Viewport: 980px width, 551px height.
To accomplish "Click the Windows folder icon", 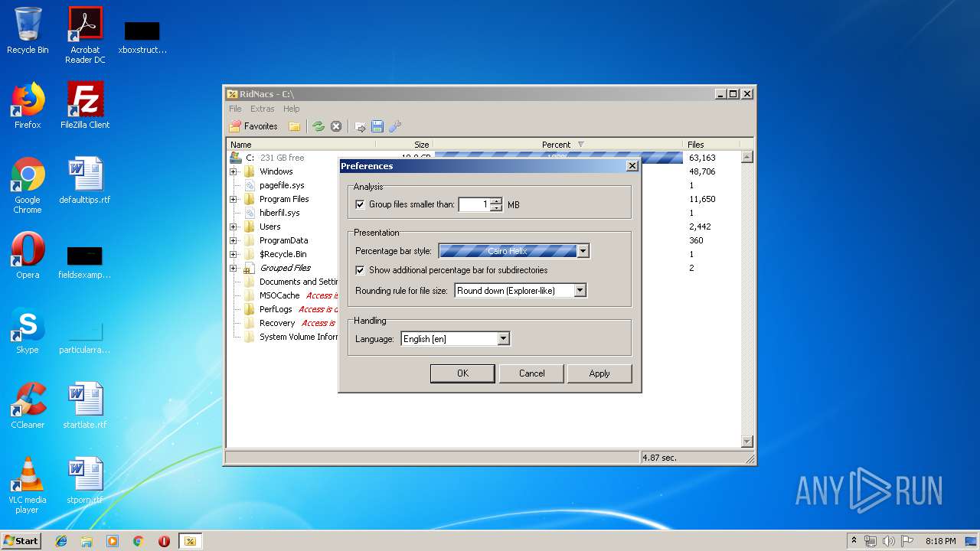I will coord(249,171).
